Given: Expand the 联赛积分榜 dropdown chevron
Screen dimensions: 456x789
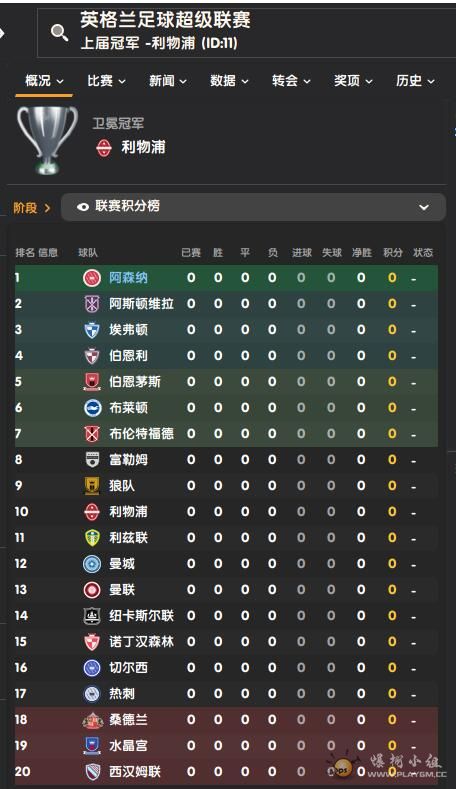Looking at the screenshot, I should point(424,207).
